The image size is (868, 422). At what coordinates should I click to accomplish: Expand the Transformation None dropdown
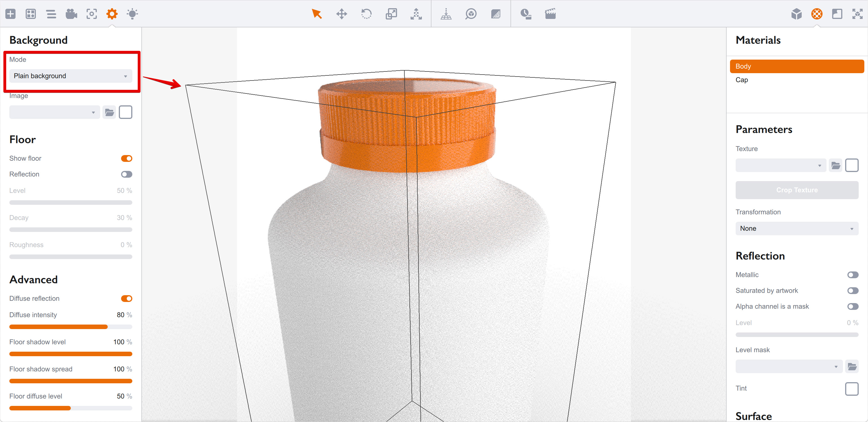tap(797, 229)
